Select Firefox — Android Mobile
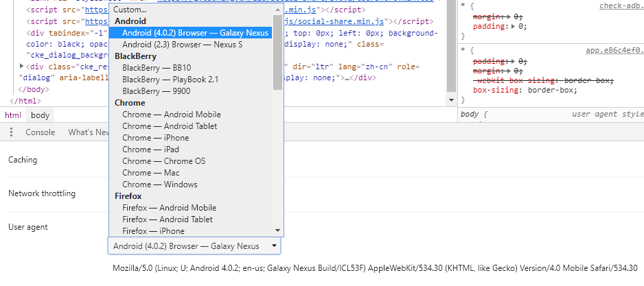644x286 pixels. pyautogui.click(x=191, y=208)
